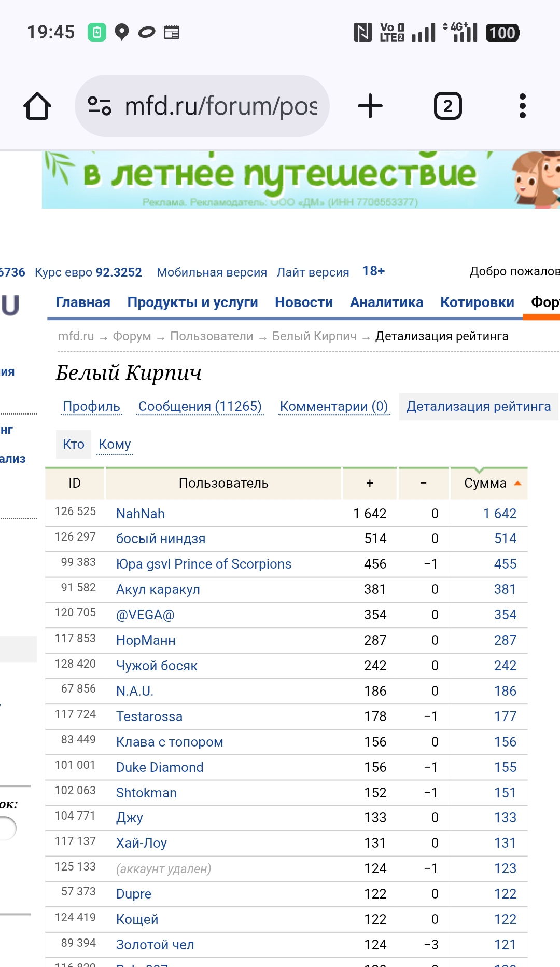The height and width of the screenshot is (967, 560).
Task: Sort table by Пользователь column header
Action: click(223, 483)
